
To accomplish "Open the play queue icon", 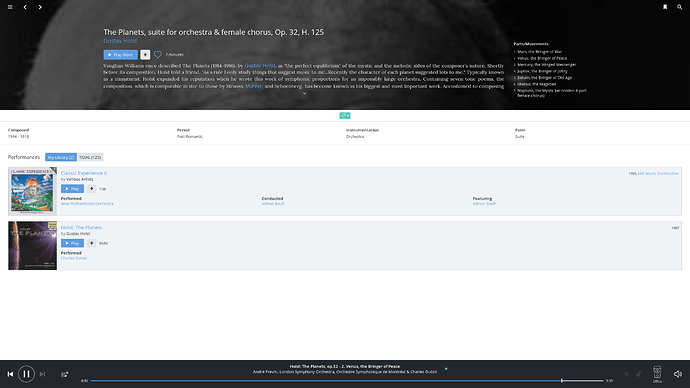I will click(x=65, y=374).
